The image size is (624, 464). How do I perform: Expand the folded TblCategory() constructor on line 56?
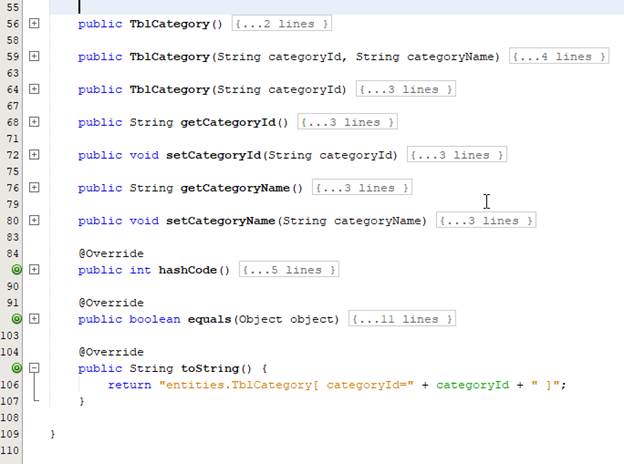tap(34, 23)
